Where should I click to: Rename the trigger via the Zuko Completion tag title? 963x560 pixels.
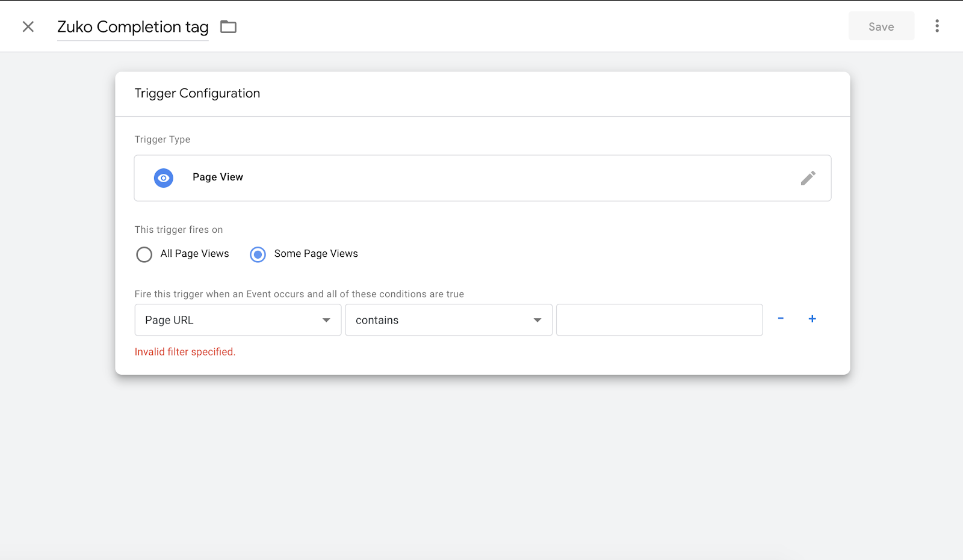click(x=132, y=27)
